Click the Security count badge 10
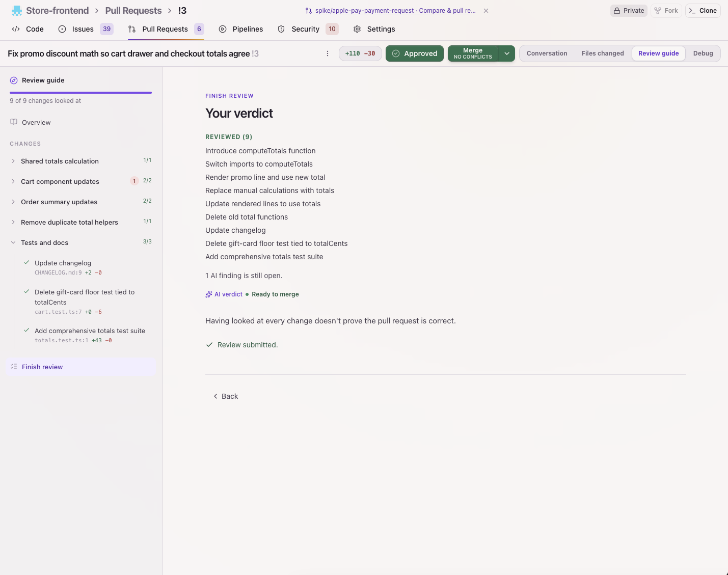728x575 pixels. [332, 29]
